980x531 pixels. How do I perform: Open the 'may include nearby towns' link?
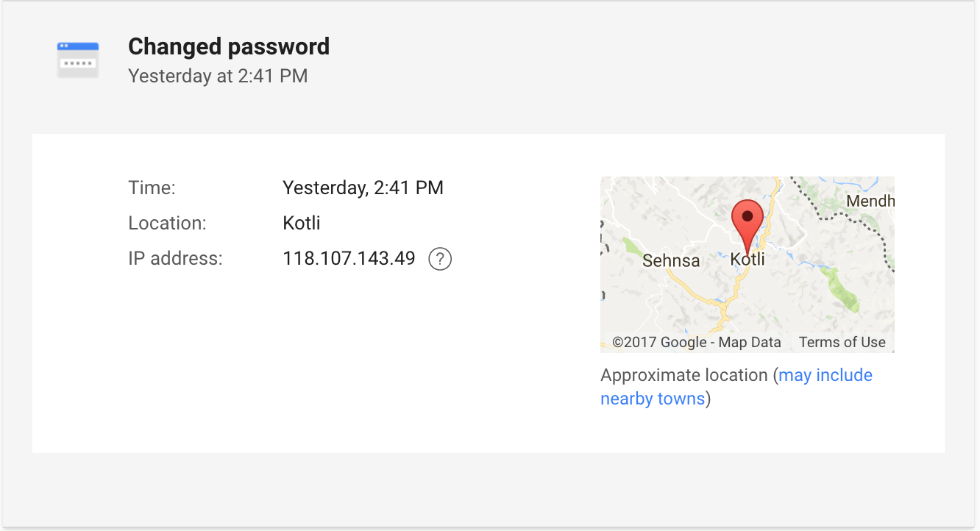[x=736, y=387]
